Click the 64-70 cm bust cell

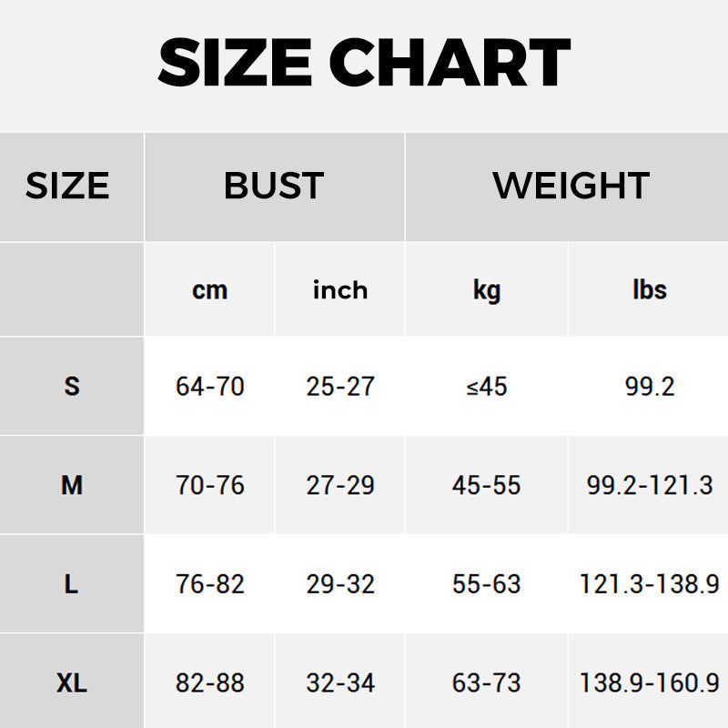(210, 387)
